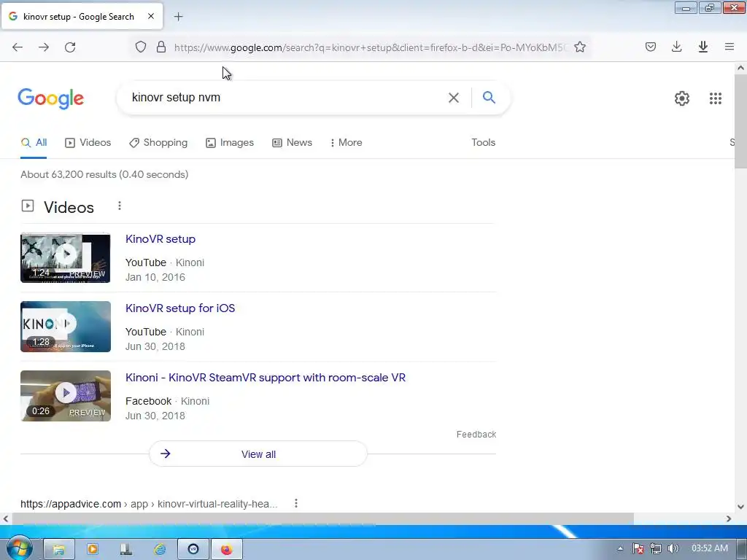Play the KinoVR setup for iOS thumbnail
The width and height of the screenshot is (747, 560).
click(x=66, y=327)
